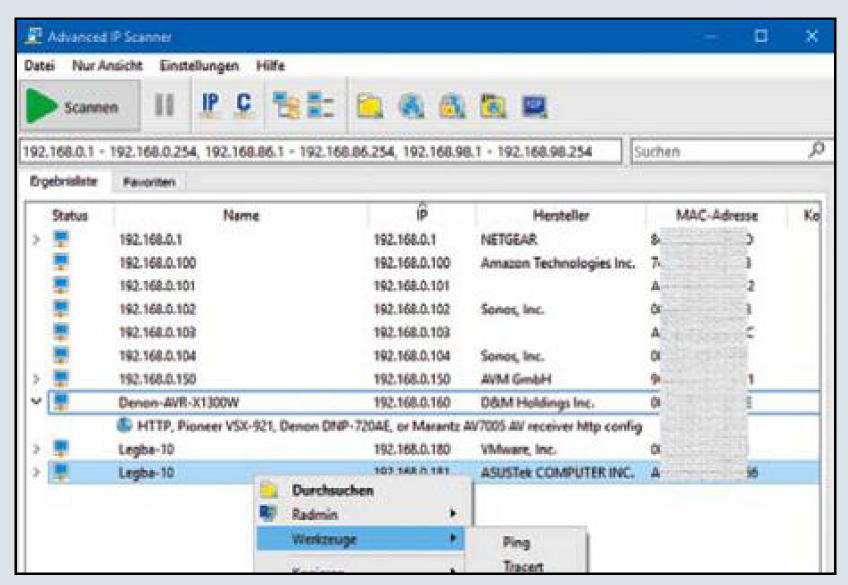Click the device icon of the 192.168.0.103 row
The image size is (848, 585).
tap(61, 332)
